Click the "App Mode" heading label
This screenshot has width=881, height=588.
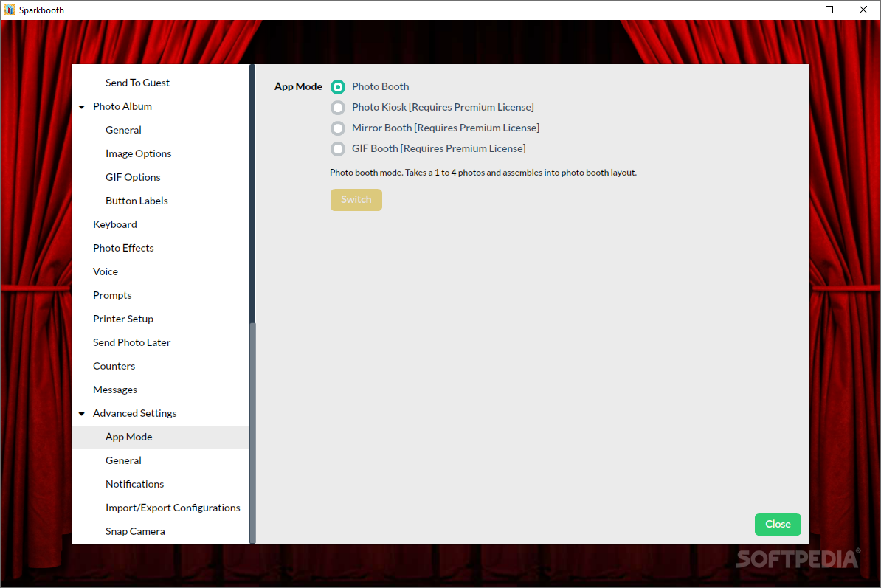pos(298,86)
